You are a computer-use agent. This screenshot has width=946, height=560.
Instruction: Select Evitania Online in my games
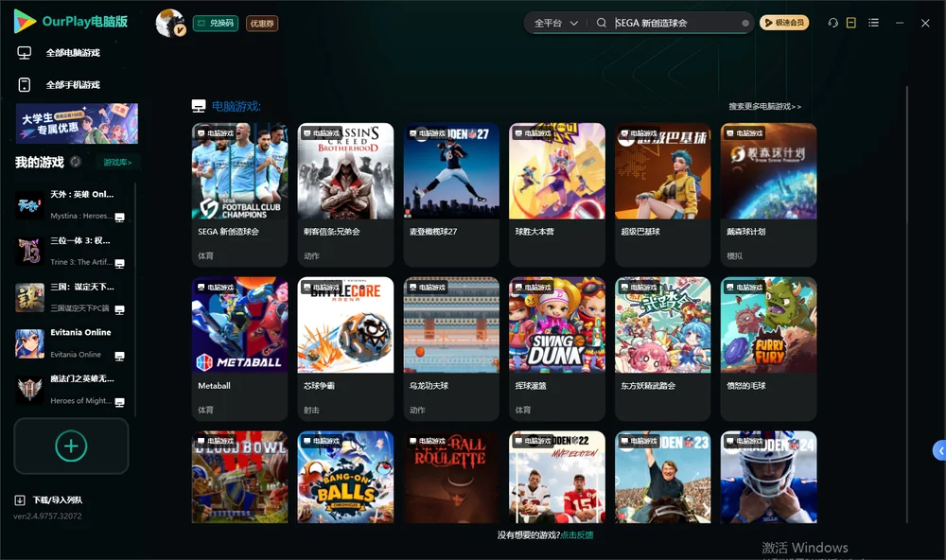(x=71, y=344)
